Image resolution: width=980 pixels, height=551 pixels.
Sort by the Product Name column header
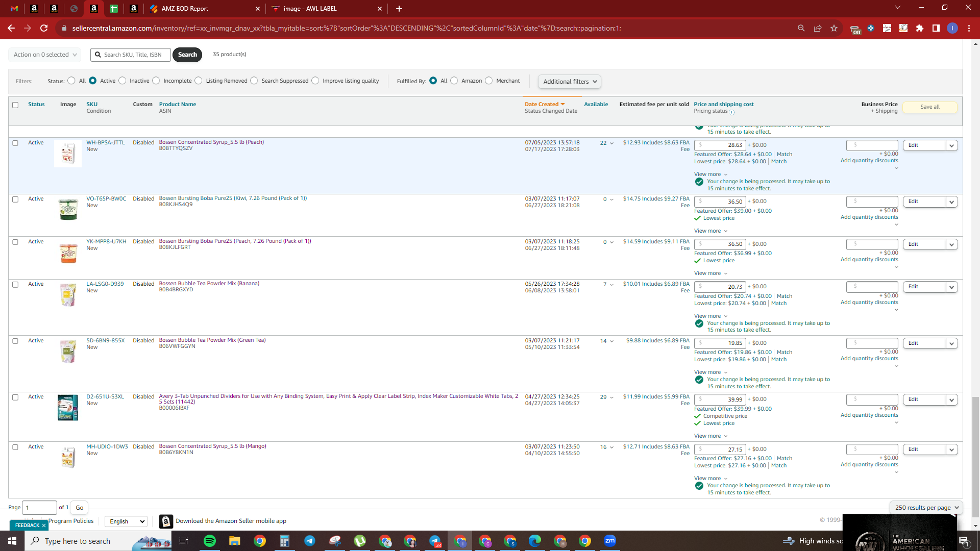(178, 104)
